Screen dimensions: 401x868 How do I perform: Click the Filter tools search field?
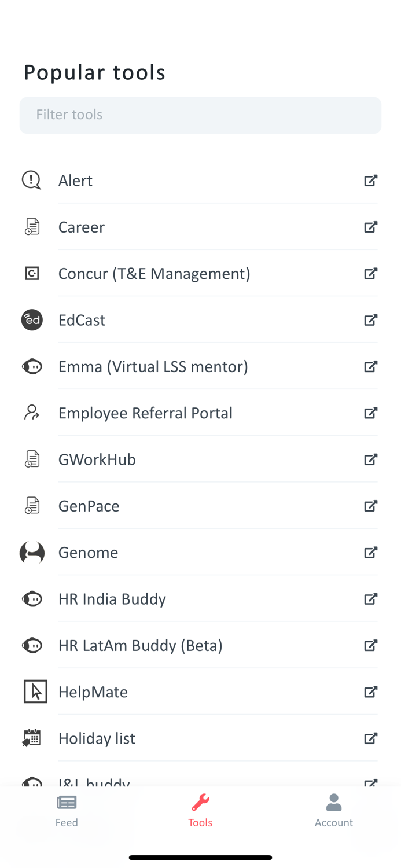click(200, 115)
